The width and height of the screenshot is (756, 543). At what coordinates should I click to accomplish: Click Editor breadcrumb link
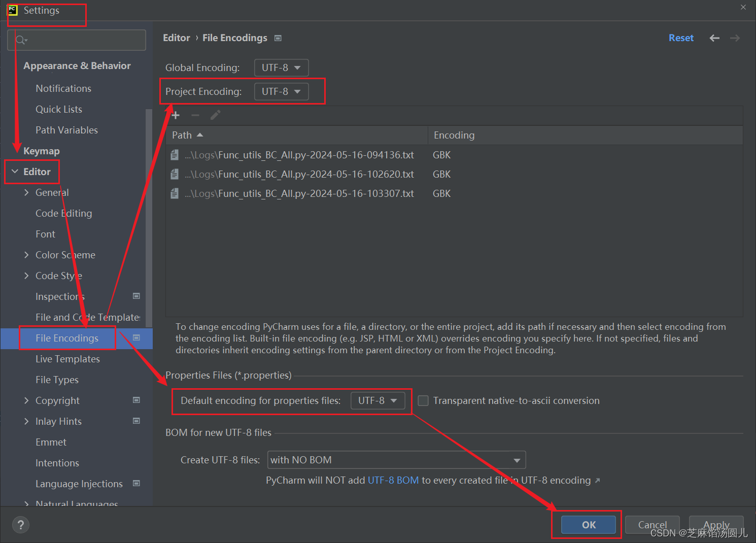pos(177,38)
